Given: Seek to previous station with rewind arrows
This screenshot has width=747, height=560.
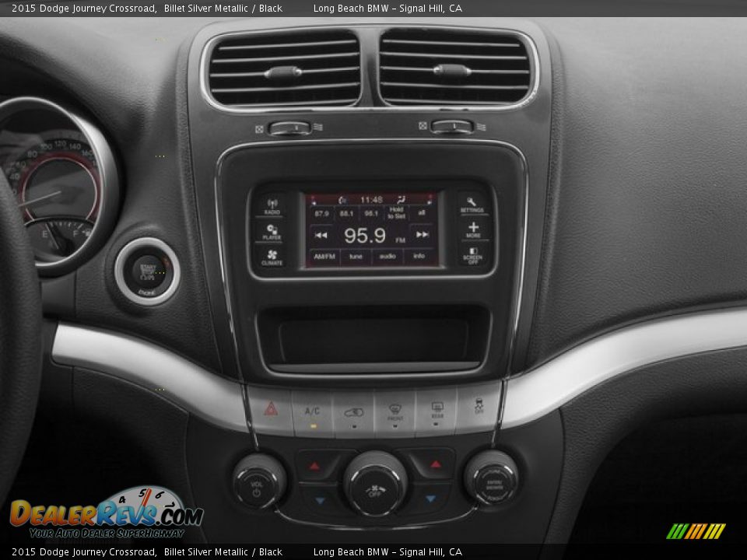Looking at the screenshot, I should tap(321, 235).
